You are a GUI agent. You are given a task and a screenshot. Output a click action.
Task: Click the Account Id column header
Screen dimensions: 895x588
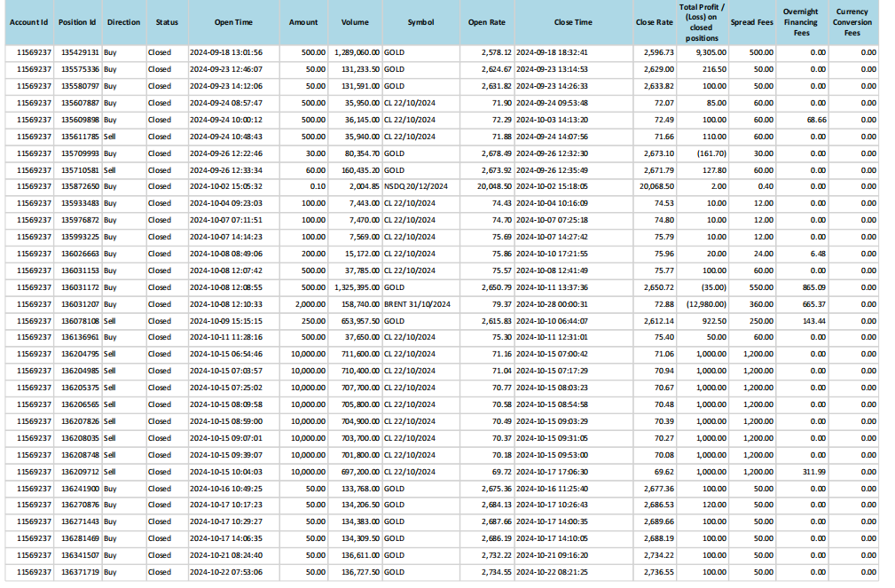coord(28,22)
